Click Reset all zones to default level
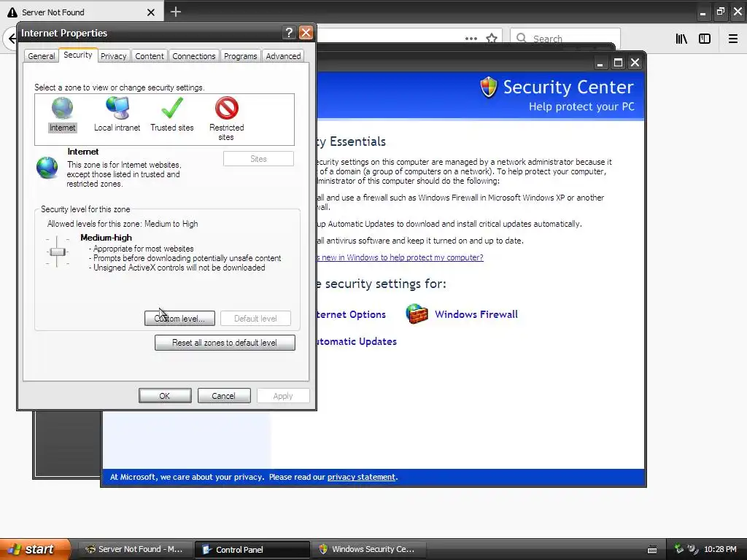The image size is (747, 560). 225,343
